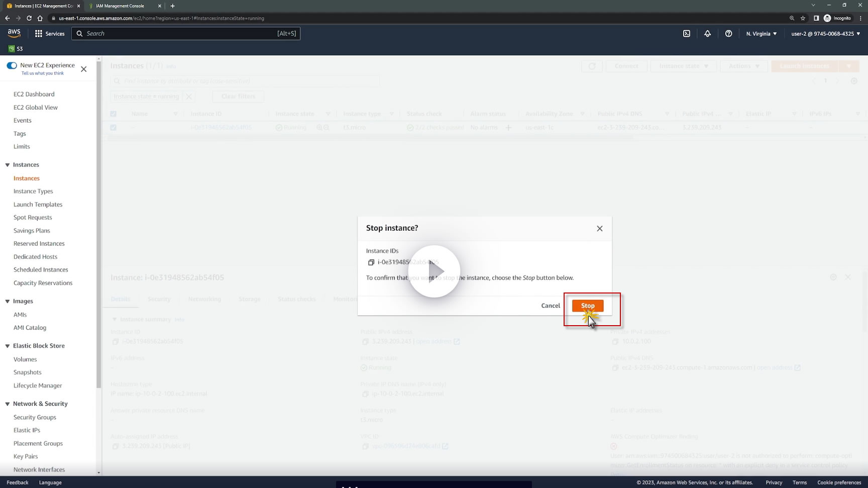The width and height of the screenshot is (868, 488).
Task: Open the S3 shortcut in favorites bar
Action: (x=16, y=49)
